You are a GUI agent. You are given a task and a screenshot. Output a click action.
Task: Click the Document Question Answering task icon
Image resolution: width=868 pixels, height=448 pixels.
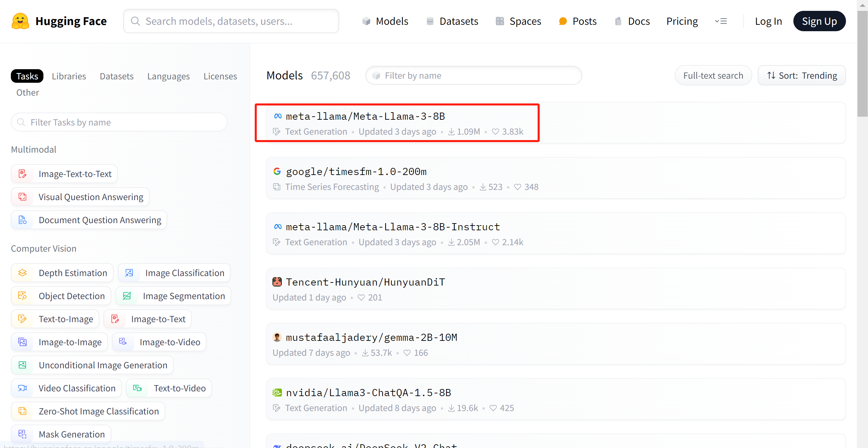22,220
